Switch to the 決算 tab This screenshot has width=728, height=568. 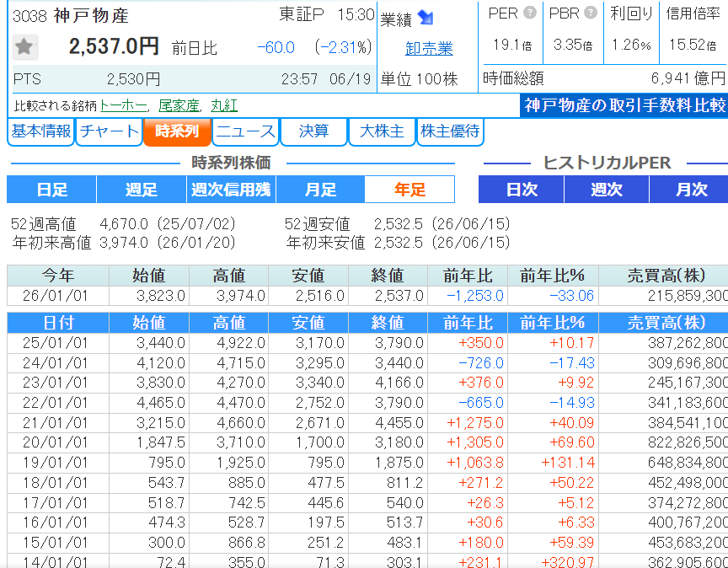click(x=313, y=131)
